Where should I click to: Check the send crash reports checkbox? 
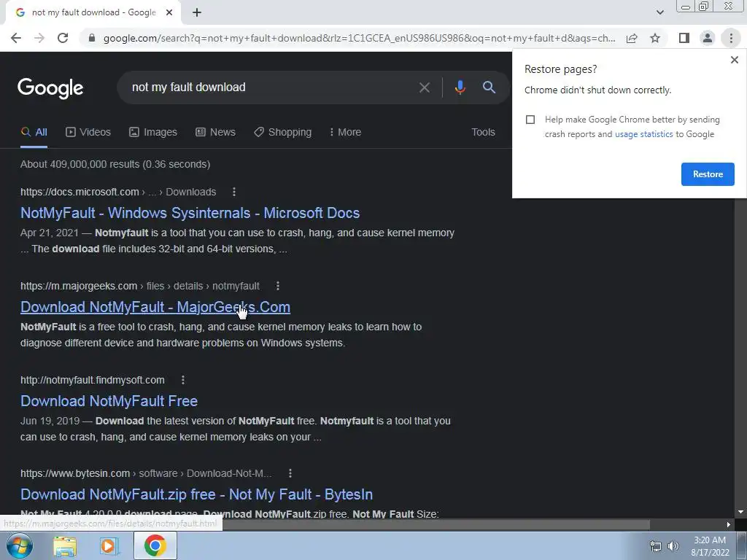pos(530,120)
